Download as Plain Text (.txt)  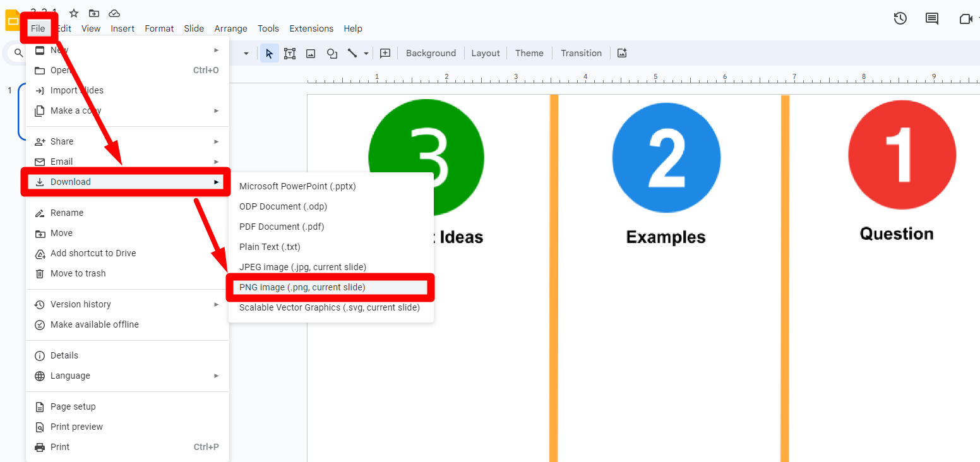331,247
